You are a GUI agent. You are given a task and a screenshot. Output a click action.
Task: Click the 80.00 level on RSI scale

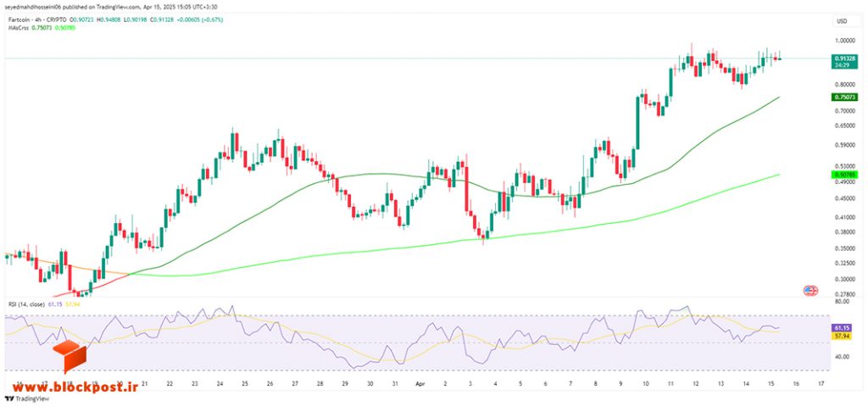[842, 302]
